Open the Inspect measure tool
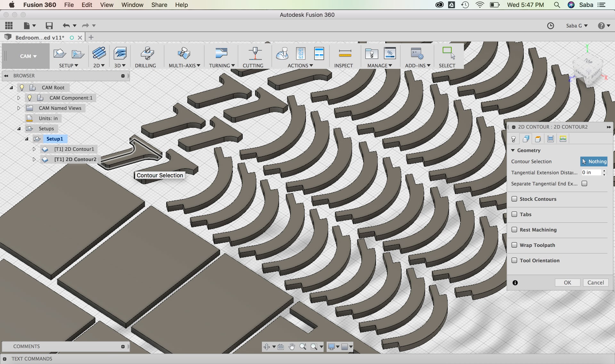The height and width of the screenshot is (364, 615). (345, 53)
